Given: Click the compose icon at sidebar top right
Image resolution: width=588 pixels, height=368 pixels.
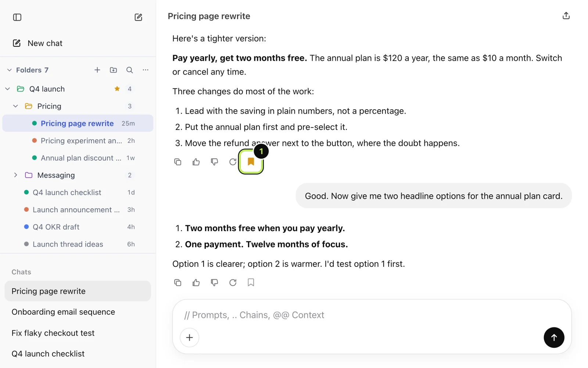Looking at the screenshot, I should point(138,17).
